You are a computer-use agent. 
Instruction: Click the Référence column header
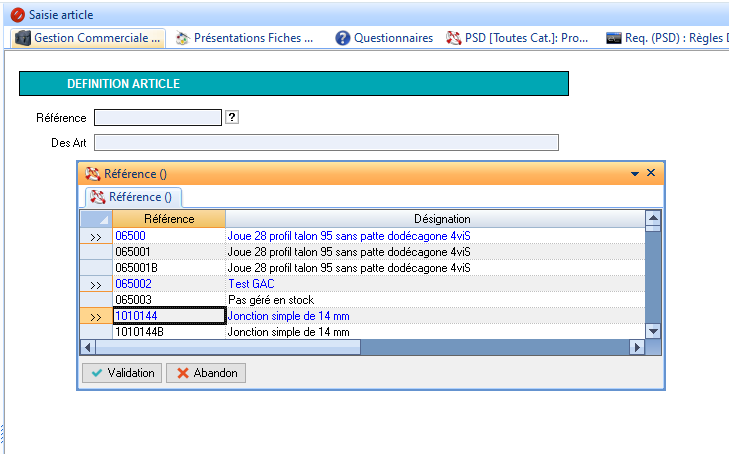click(x=169, y=219)
